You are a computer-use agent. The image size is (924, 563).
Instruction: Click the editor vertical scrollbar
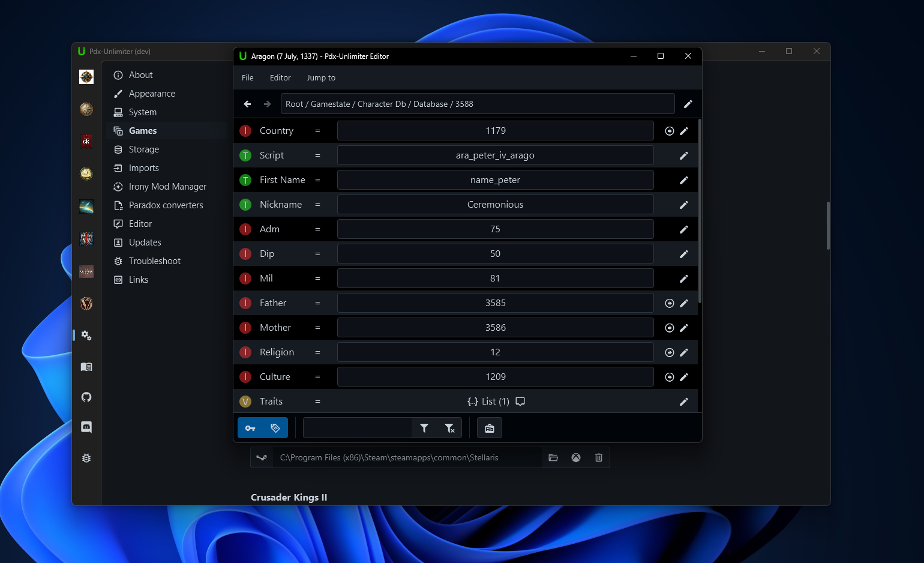700,210
